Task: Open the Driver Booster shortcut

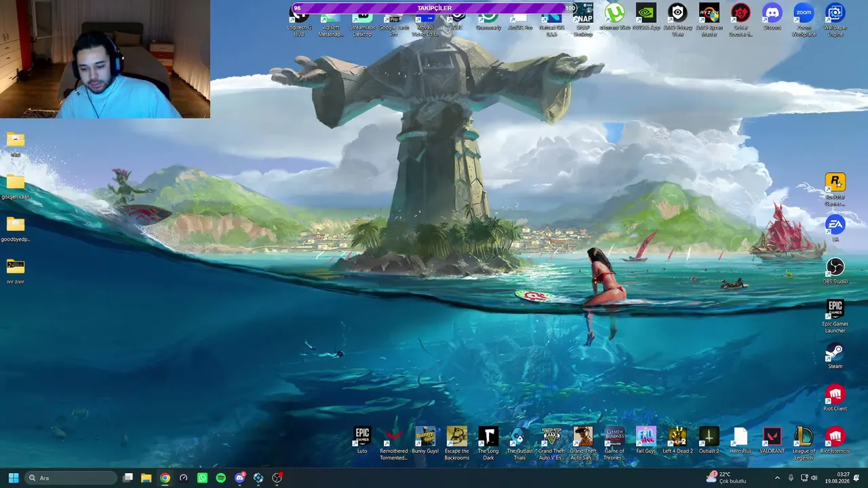Action: (741, 19)
